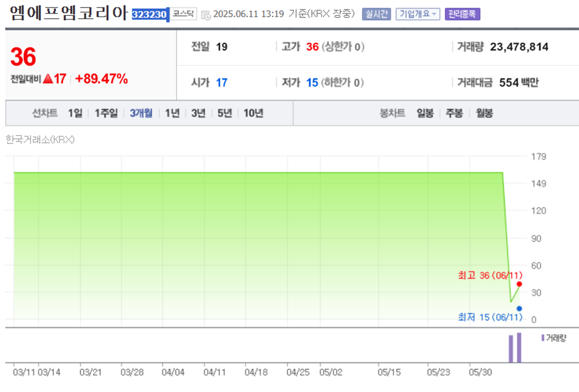Select the 1년 chart period
The image size is (579, 392).
pos(172,113)
